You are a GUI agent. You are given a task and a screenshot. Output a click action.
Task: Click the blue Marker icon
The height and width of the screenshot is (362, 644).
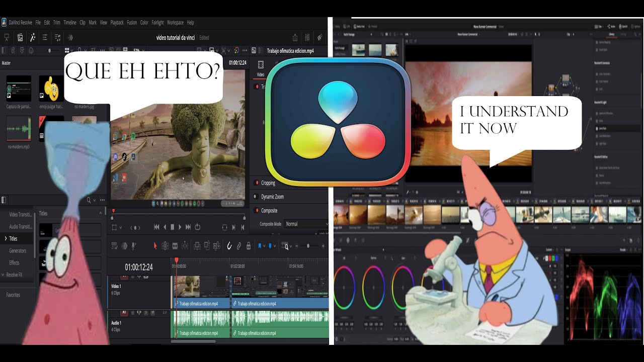[270, 246]
